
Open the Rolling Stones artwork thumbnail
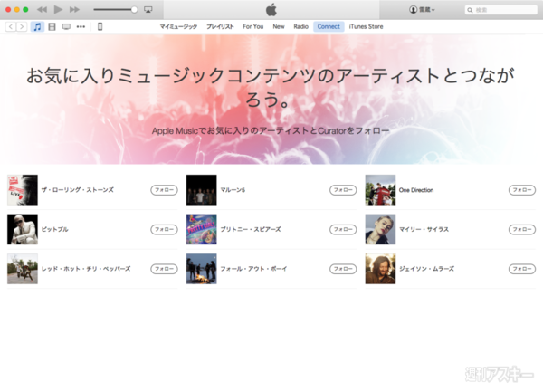coord(23,190)
